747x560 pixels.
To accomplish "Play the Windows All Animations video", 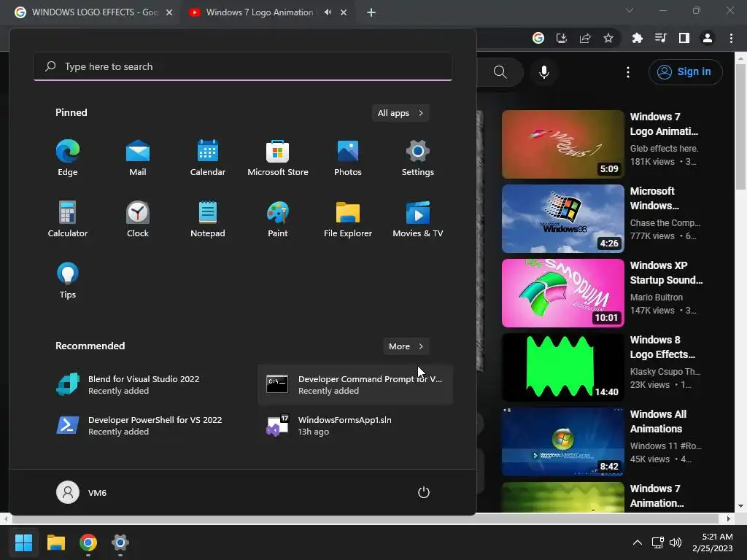I will point(562,441).
